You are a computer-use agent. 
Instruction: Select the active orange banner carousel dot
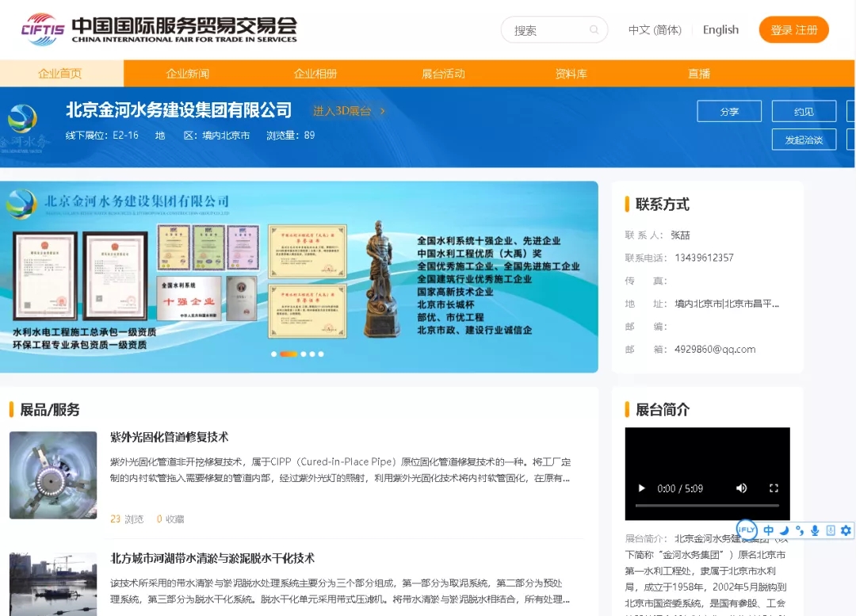point(289,354)
